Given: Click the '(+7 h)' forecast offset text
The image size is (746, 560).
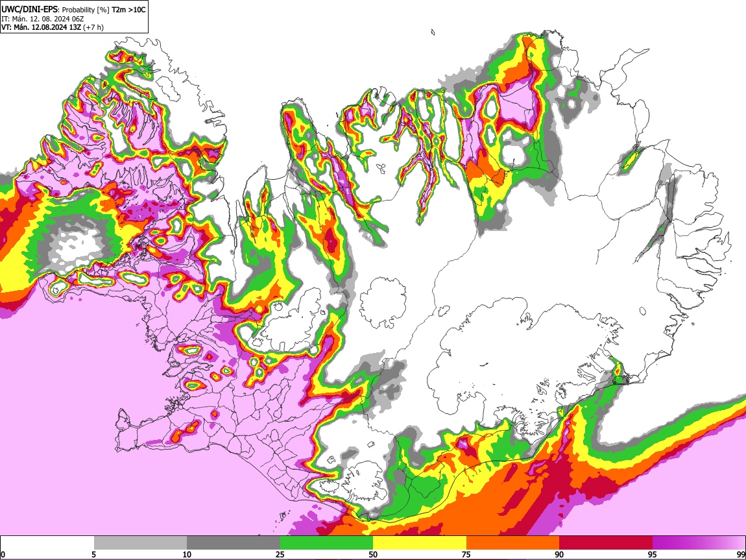Looking at the screenshot, I should [x=93, y=27].
